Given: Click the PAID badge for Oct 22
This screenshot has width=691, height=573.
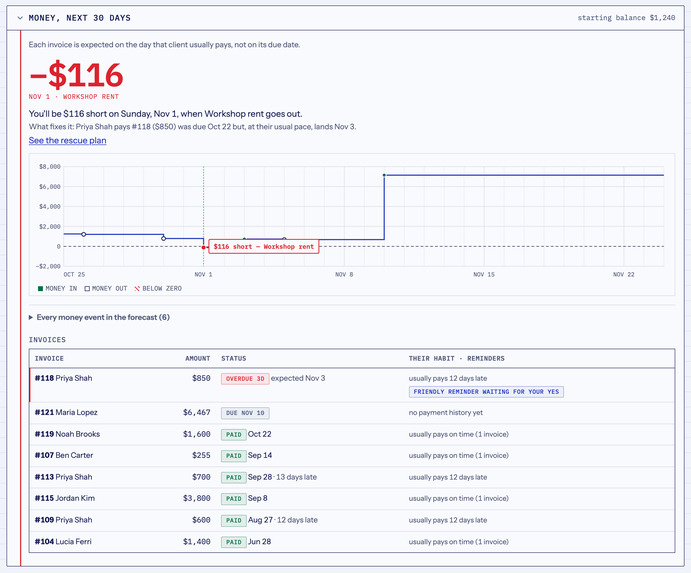Looking at the screenshot, I should pos(234,435).
